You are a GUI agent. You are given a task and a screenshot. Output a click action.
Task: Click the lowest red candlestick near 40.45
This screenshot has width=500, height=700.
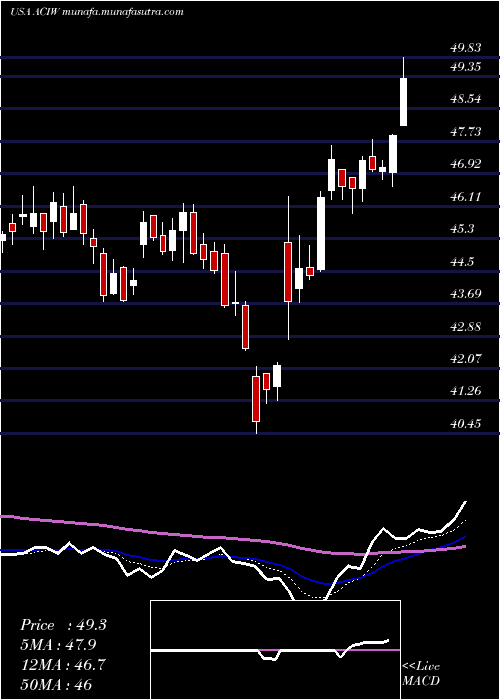(256, 399)
